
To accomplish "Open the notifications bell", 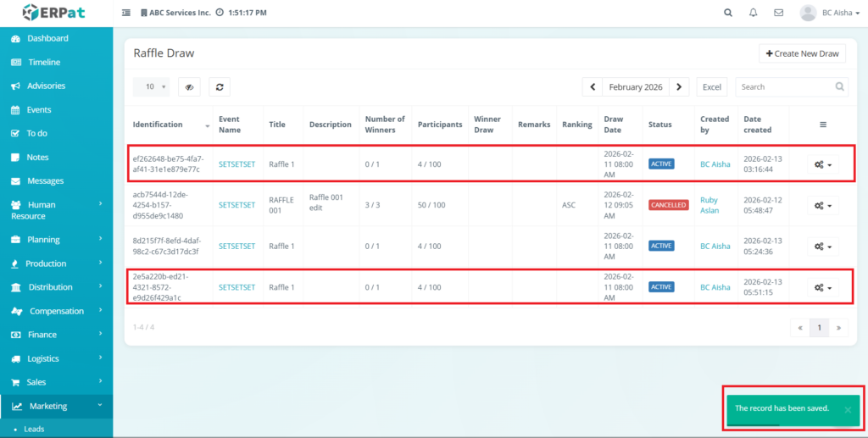I will [754, 13].
